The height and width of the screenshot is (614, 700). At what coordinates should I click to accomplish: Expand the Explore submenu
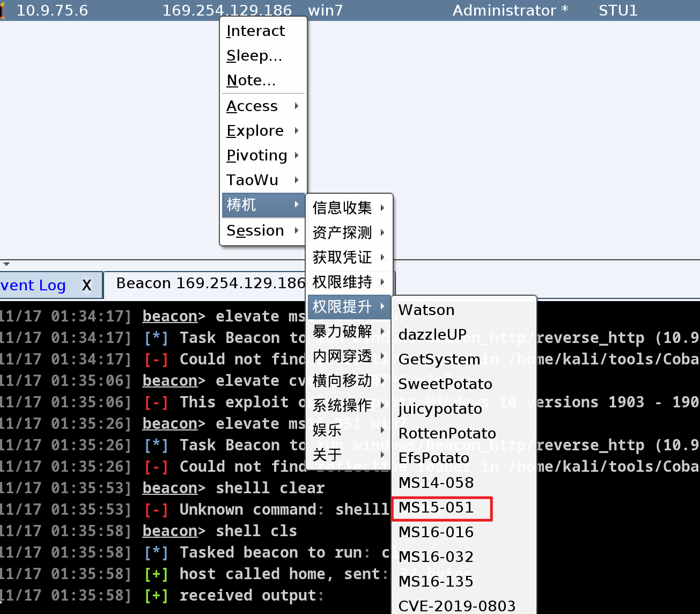pyautogui.click(x=263, y=131)
